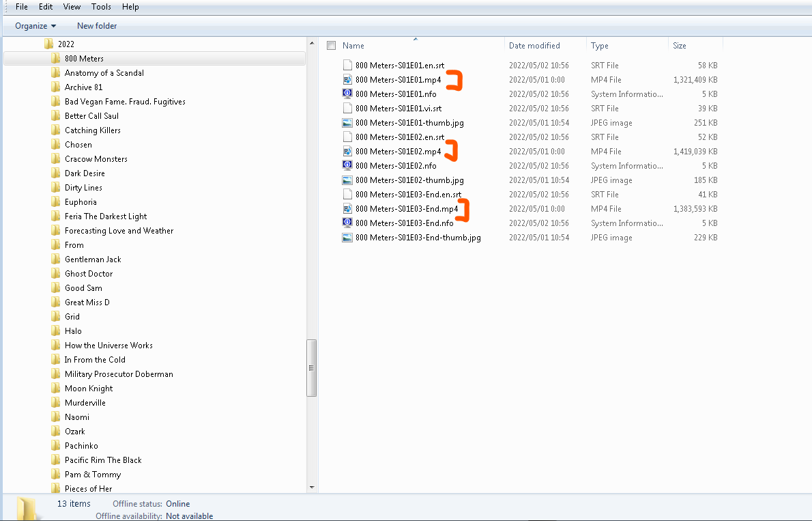The height and width of the screenshot is (521, 812).
Task: Open the Organize dropdown menu
Action: point(35,26)
